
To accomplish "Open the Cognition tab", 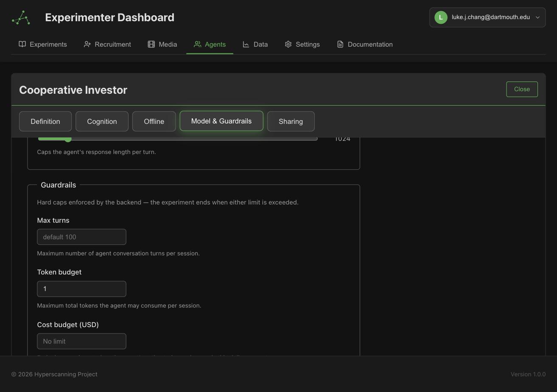I will [x=102, y=121].
